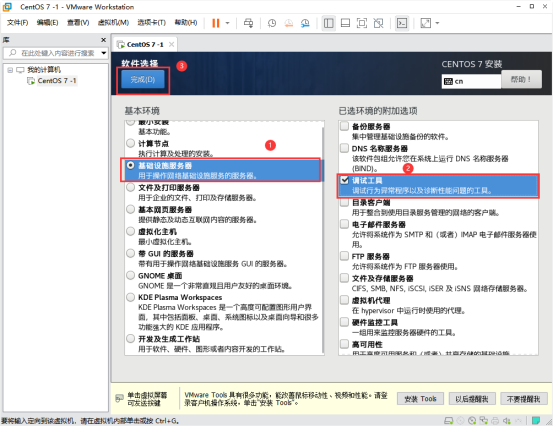
Task: Open the 文件(F) menu
Action: 17,23
